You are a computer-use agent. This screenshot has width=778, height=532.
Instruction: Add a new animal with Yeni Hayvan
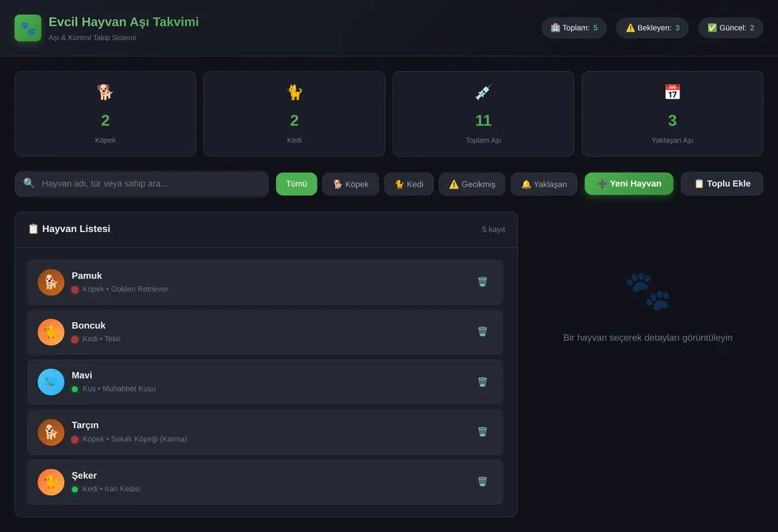[629, 184]
